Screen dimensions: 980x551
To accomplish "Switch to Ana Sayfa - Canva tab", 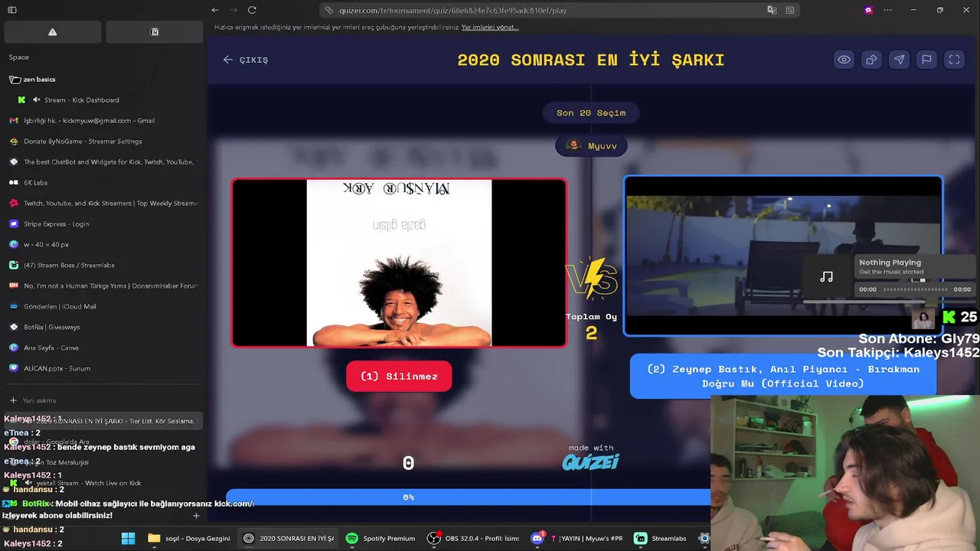I will pyautogui.click(x=105, y=348).
